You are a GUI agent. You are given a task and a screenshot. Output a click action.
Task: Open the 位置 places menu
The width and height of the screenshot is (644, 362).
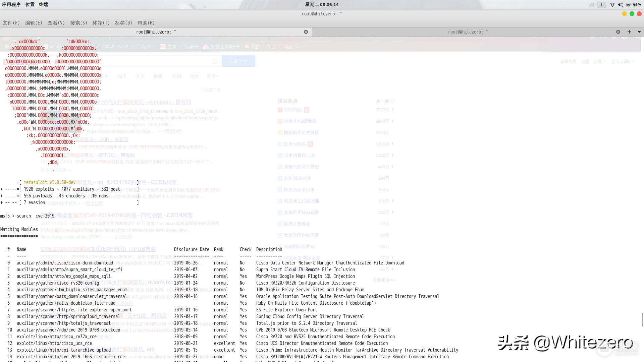(x=30, y=4)
